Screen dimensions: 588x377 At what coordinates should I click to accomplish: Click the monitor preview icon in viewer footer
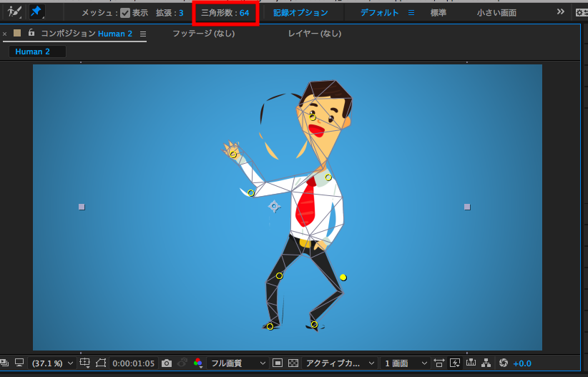click(19, 363)
